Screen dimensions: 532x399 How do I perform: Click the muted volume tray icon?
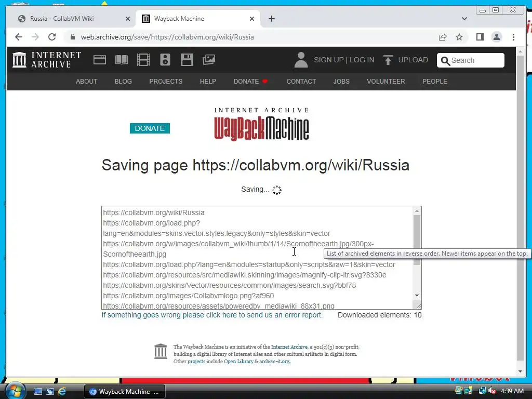(x=491, y=391)
